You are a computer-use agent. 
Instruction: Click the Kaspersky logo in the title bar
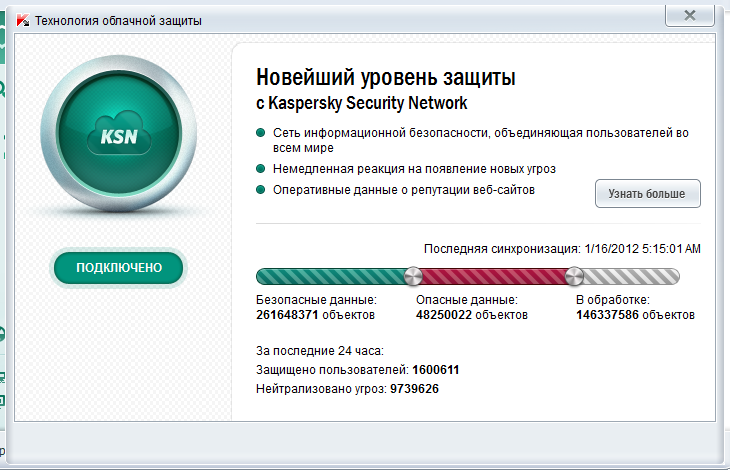point(22,17)
